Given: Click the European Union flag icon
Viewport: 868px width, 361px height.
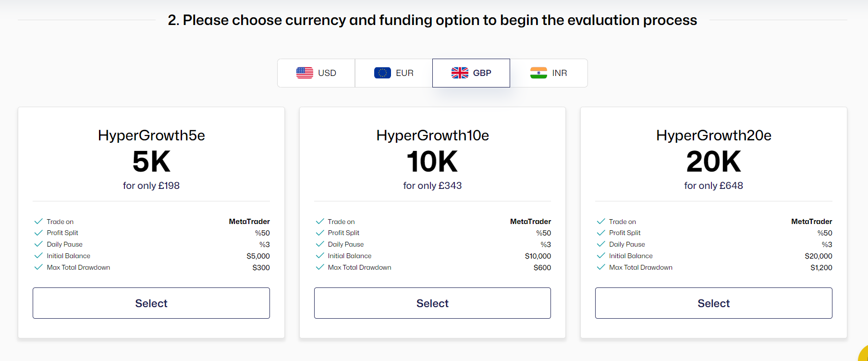Looking at the screenshot, I should click(x=382, y=73).
